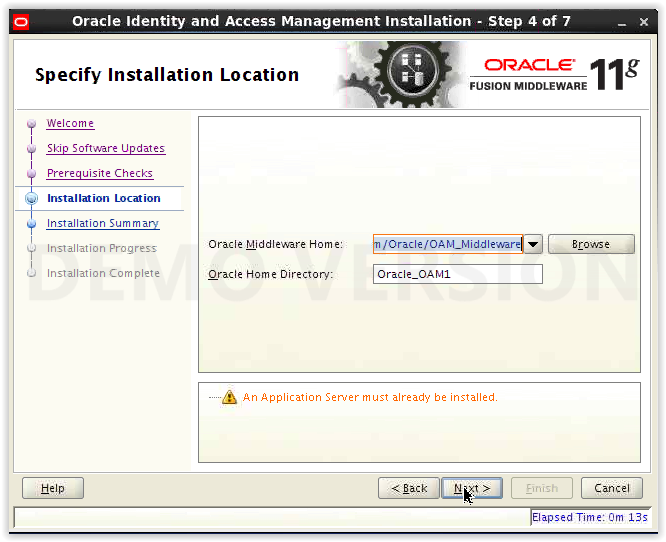Open the Prerequisite Checks step
Image resolution: width=666 pixels, height=542 pixels.
coord(100,173)
